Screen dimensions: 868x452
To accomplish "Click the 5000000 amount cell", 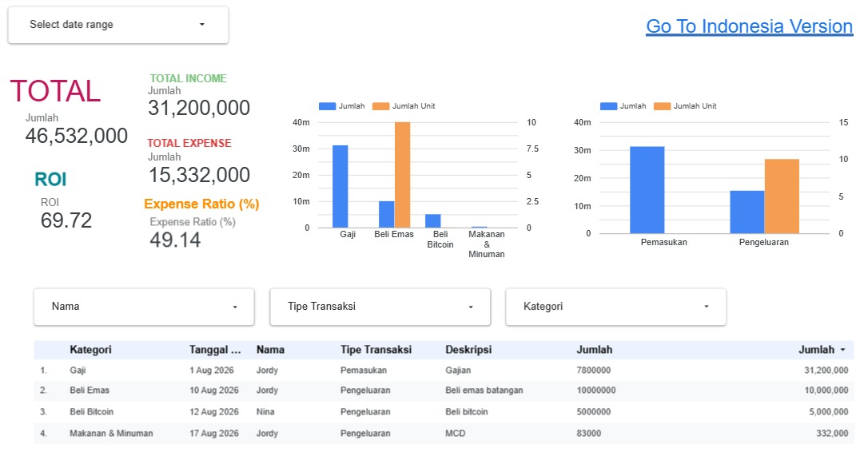I will tap(594, 411).
